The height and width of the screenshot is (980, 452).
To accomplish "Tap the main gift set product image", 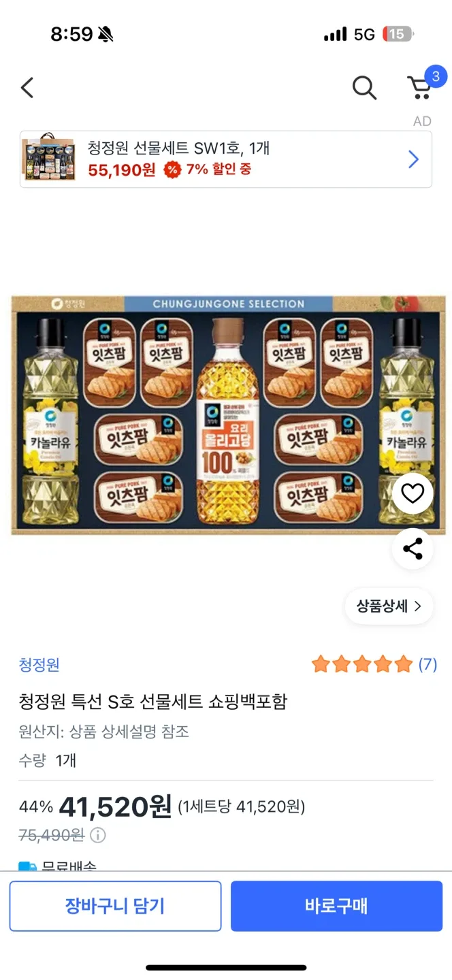I will point(229,415).
